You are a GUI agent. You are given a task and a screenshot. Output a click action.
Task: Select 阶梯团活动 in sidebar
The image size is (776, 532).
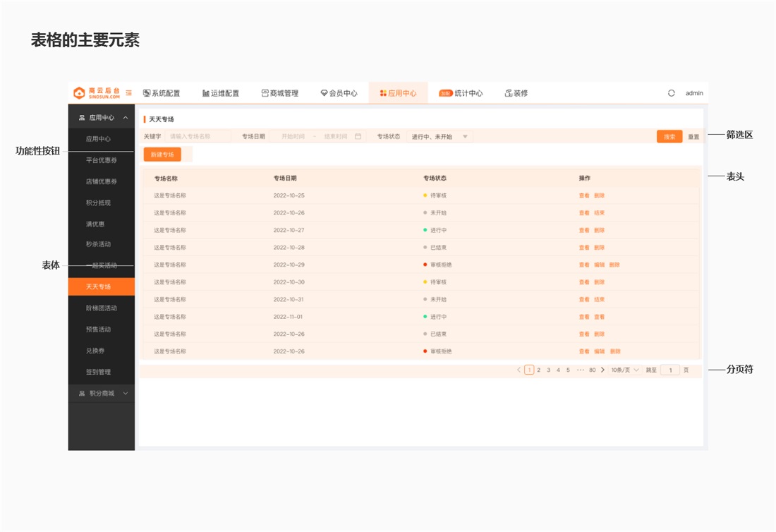(101, 308)
